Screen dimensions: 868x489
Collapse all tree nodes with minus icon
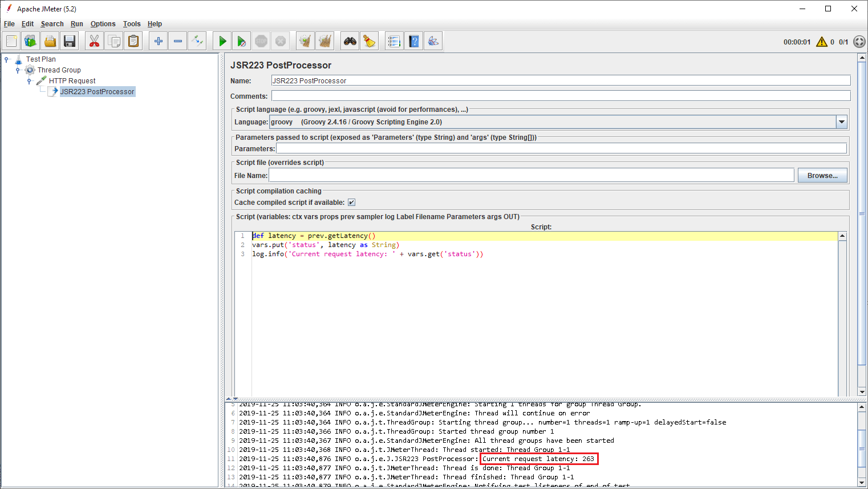point(178,41)
